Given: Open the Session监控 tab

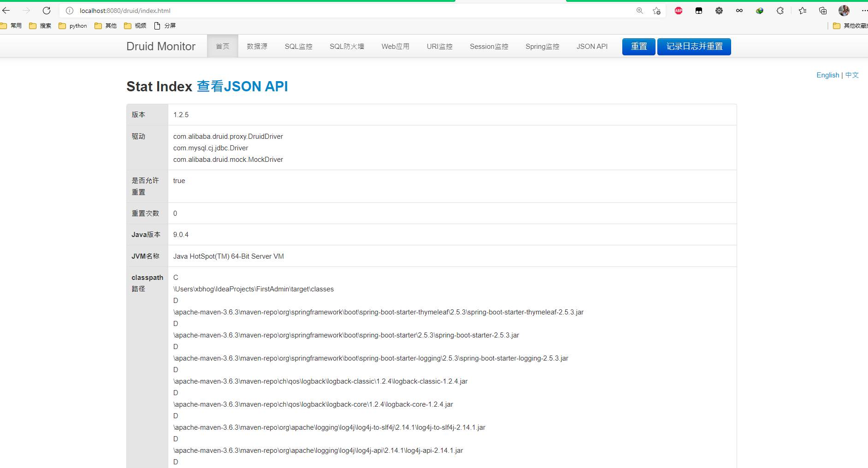Looking at the screenshot, I should (489, 46).
